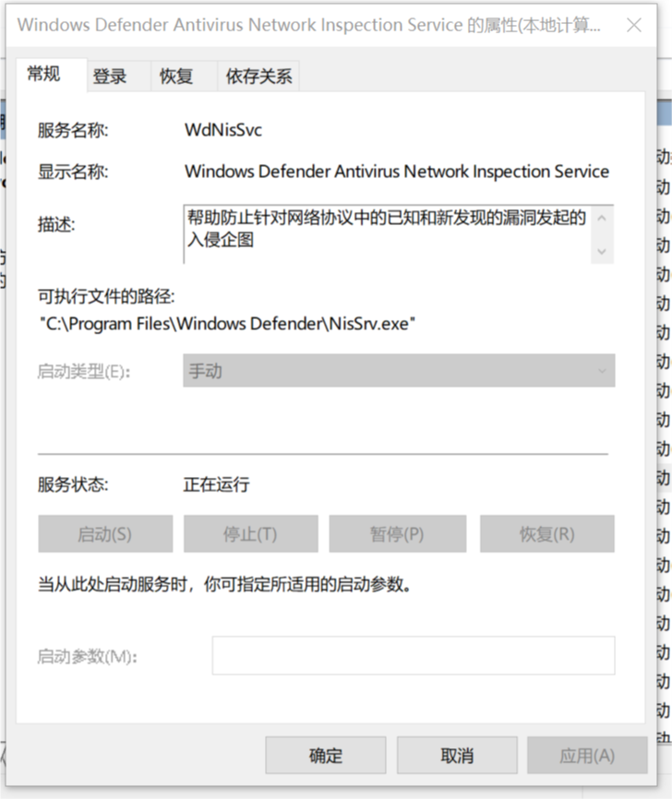Image resolution: width=672 pixels, height=799 pixels.
Task: Select the service name WdNisSvc text
Action: pyautogui.click(x=223, y=130)
